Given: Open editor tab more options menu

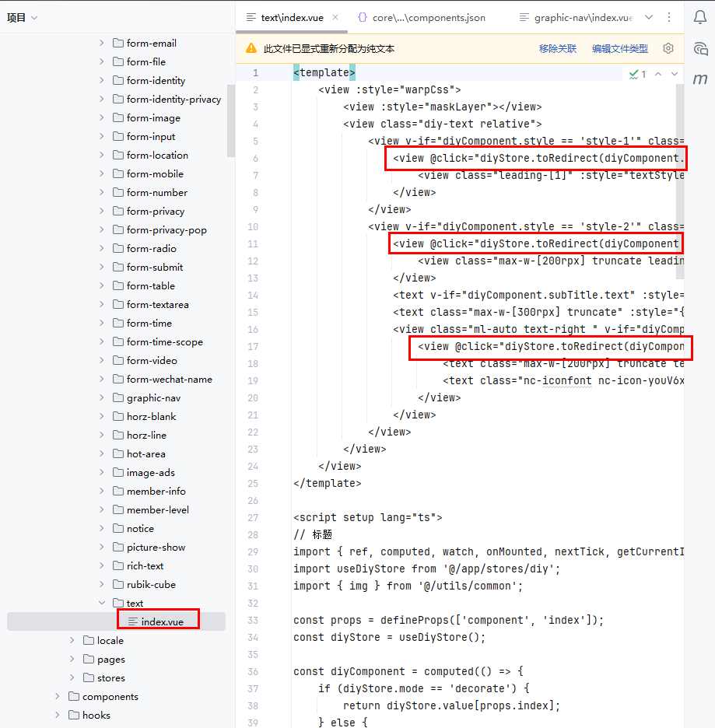Looking at the screenshot, I should click(x=670, y=17).
